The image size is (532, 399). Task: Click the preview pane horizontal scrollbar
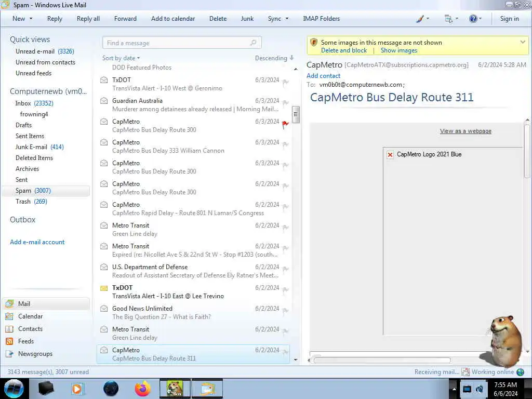click(382, 361)
